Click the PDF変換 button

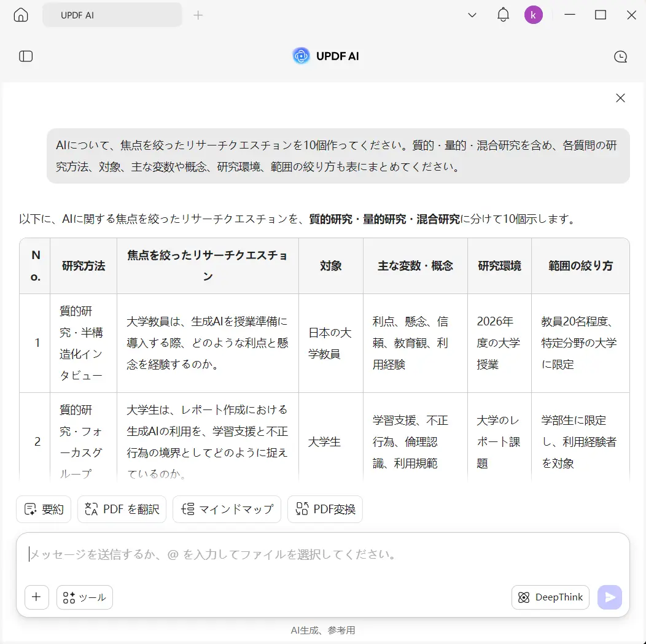click(x=325, y=510)
